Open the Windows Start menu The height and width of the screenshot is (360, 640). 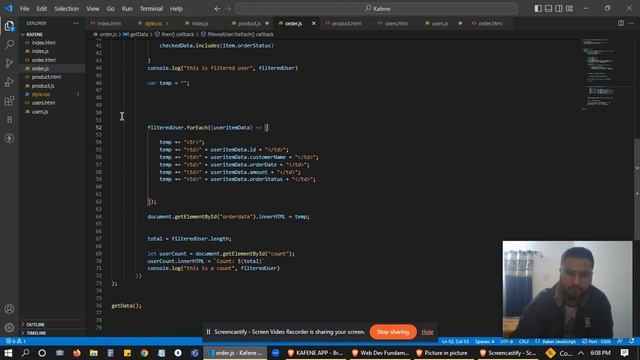8,353
